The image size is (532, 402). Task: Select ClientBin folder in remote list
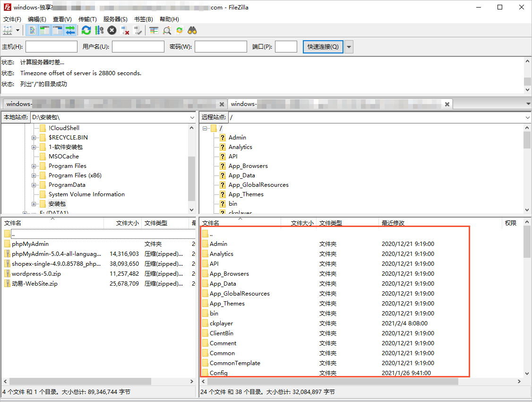pos(221,333)
